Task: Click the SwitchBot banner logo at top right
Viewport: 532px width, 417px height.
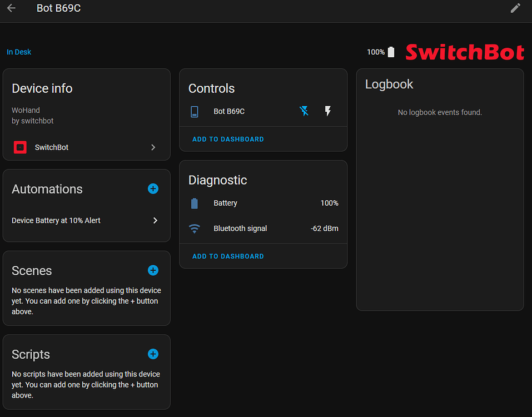Action: pos(465,52)
